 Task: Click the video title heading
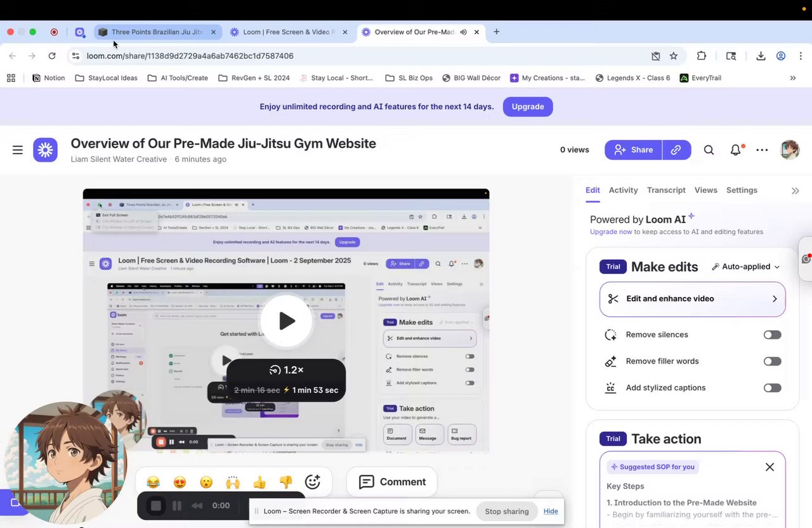[x=223, y=143]
